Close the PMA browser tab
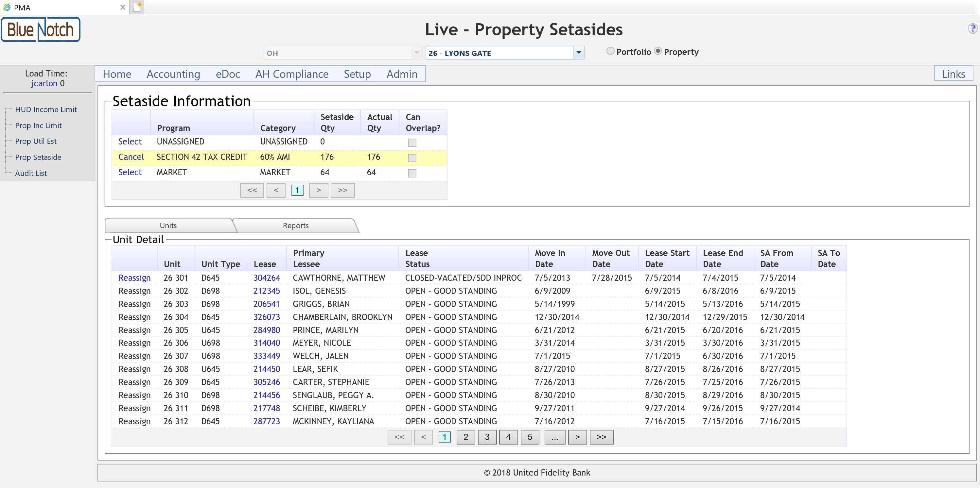The width and height of the screenshot is (980, 488). [x=122, y=7]
